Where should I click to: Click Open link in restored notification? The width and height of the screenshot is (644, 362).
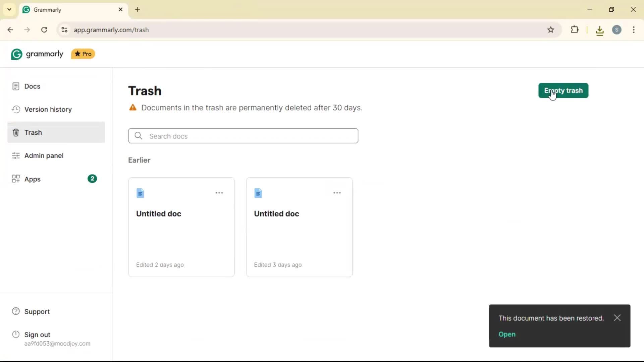click(x=507, y=335)
